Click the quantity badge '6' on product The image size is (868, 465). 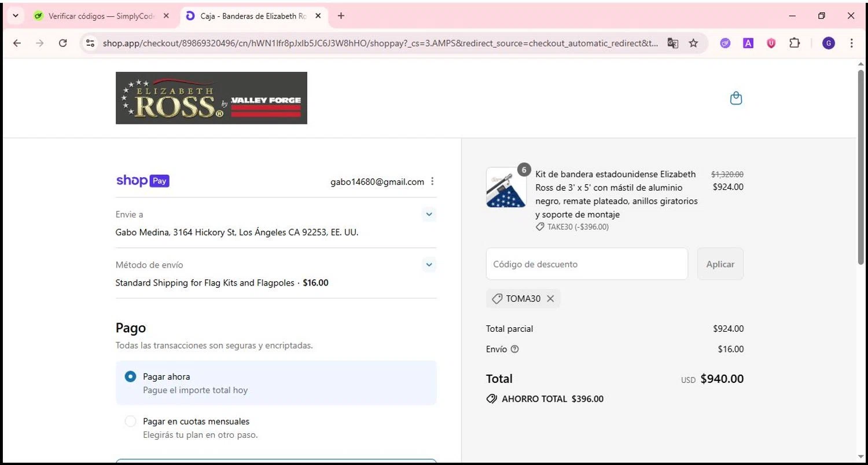point(524,170)
